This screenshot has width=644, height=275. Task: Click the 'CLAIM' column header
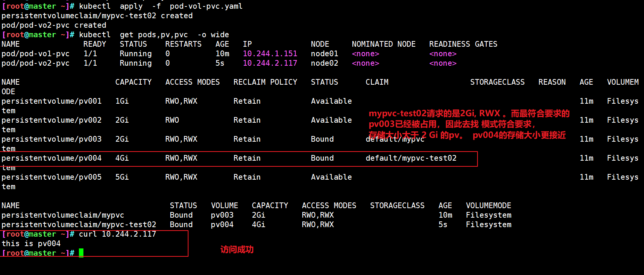click(x=377, y=82)
